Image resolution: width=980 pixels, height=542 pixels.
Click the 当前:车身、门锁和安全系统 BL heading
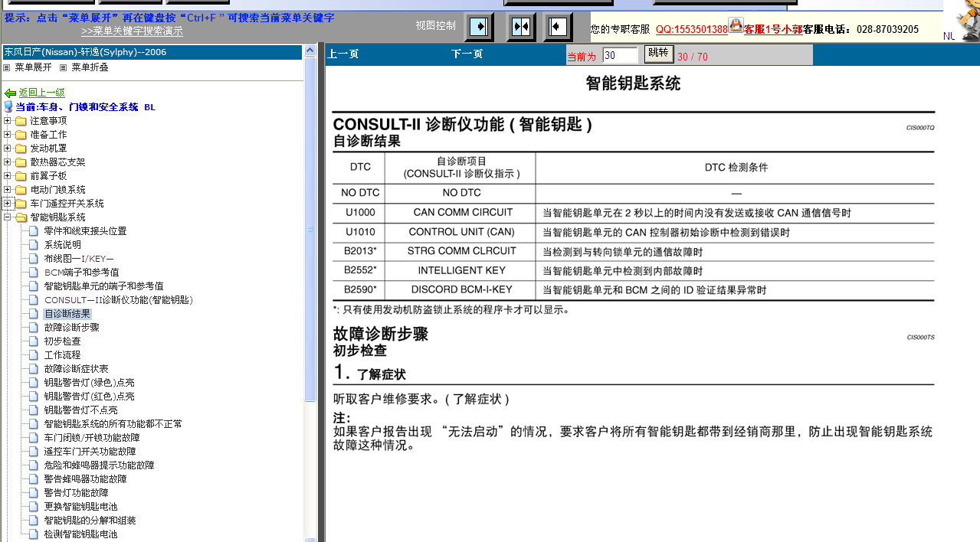(x=86, y=107)
